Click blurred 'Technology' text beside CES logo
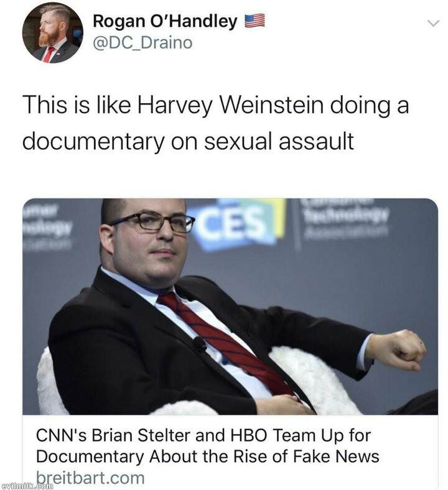Image resolution: width=448 pixels, height=490 pixels. (x=347, y=215)
